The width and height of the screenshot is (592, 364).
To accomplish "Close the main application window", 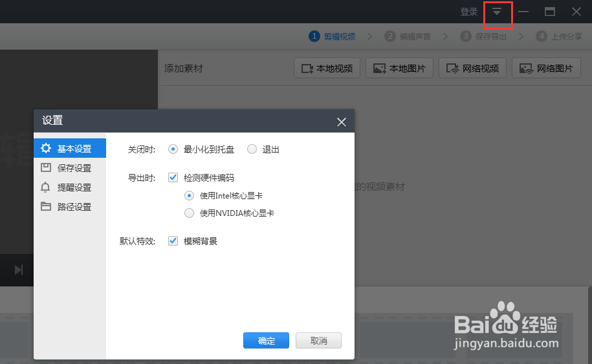I will [576, 12].
